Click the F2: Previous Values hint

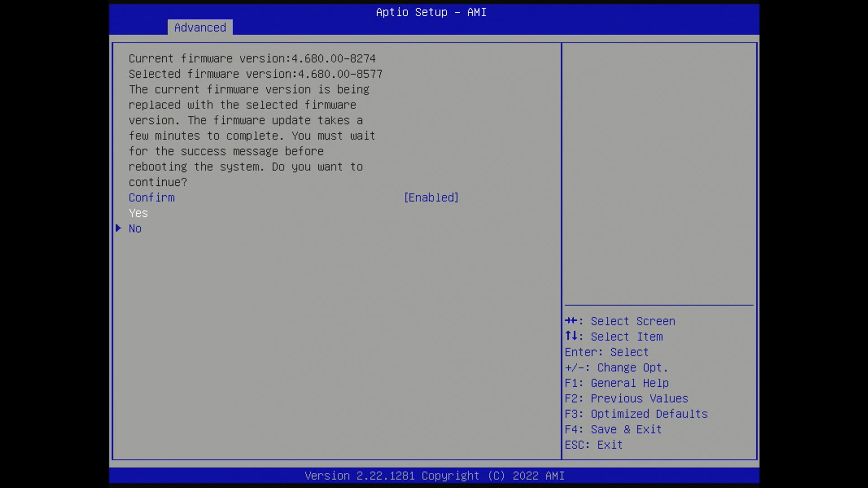tap(626, 399)
